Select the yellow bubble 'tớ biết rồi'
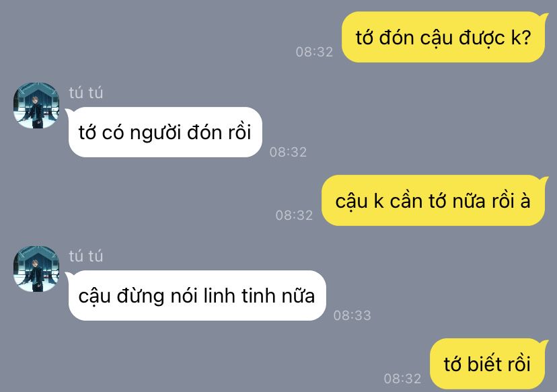This screenshot has height=392, width=557. (487, 364)
